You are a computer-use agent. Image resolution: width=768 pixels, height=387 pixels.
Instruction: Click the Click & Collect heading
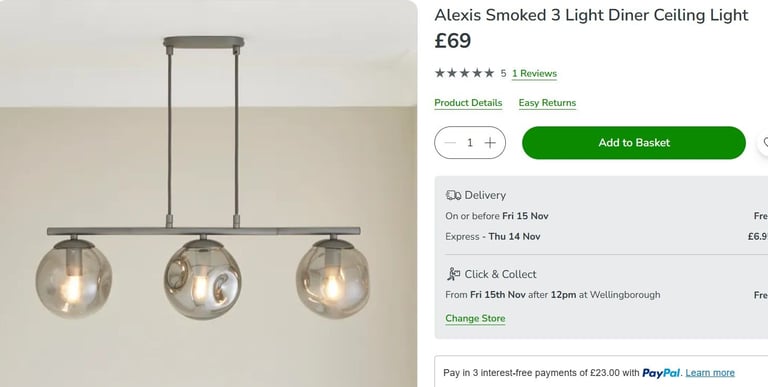pyautogui.click(x=500, y=274)
